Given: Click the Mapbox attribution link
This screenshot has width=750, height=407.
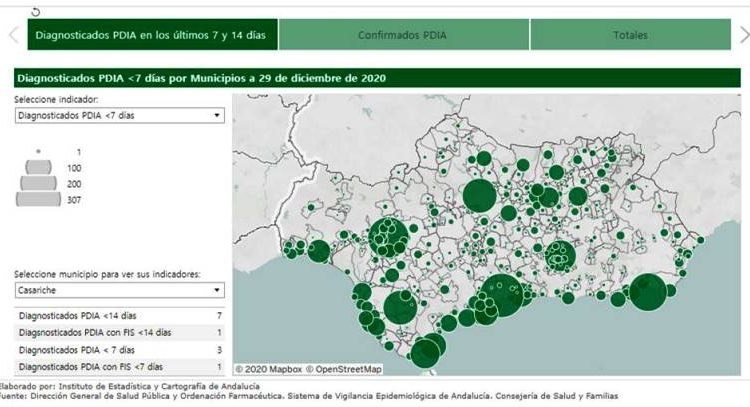Looking at the screenshot, I should 268,369.
